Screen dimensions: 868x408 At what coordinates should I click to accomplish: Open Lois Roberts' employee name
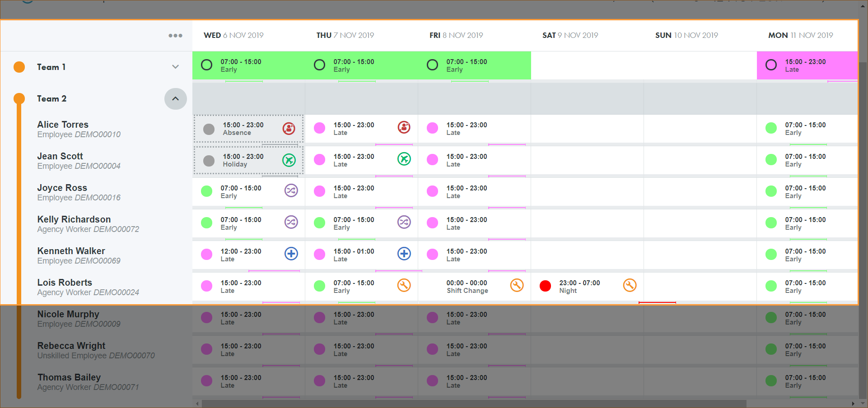click(x=65, y=283)
